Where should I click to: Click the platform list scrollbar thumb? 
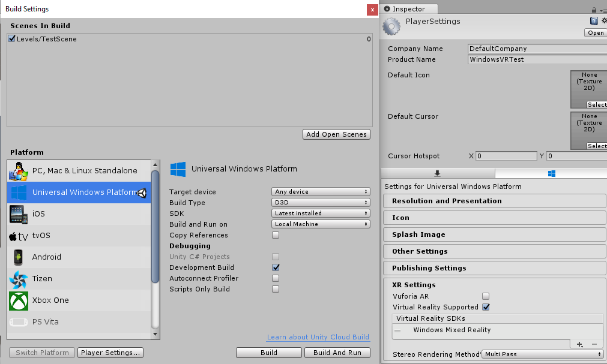tap(156, 226)
